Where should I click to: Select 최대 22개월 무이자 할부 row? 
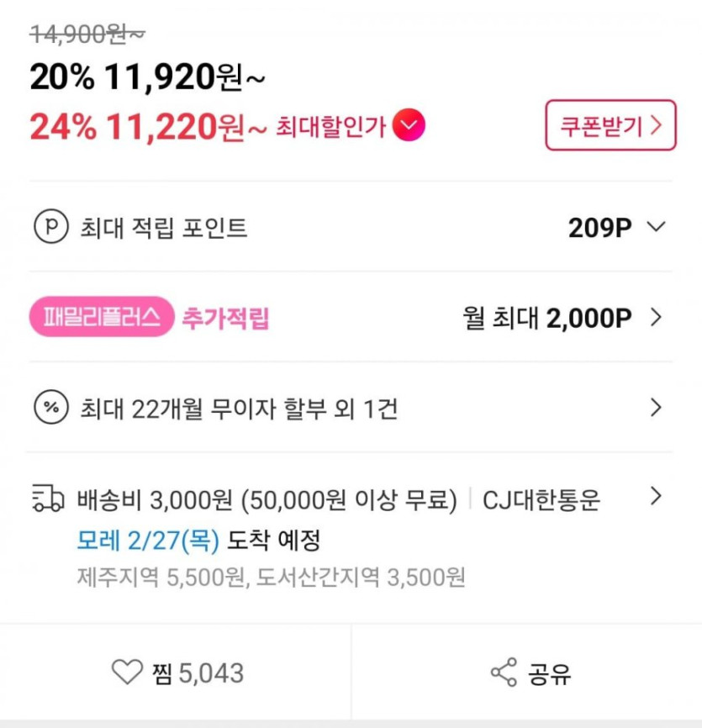click(239, 409)
